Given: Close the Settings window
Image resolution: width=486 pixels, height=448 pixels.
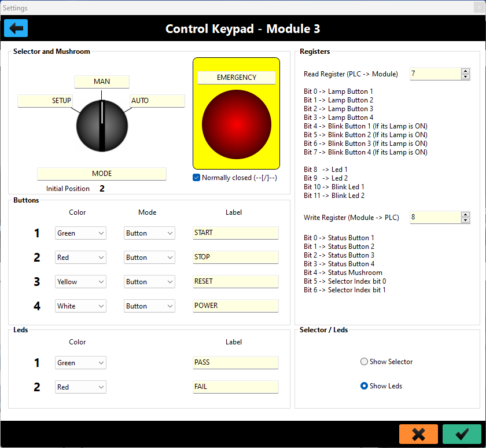Looking at the screenshot, I should tap(479, 8).
